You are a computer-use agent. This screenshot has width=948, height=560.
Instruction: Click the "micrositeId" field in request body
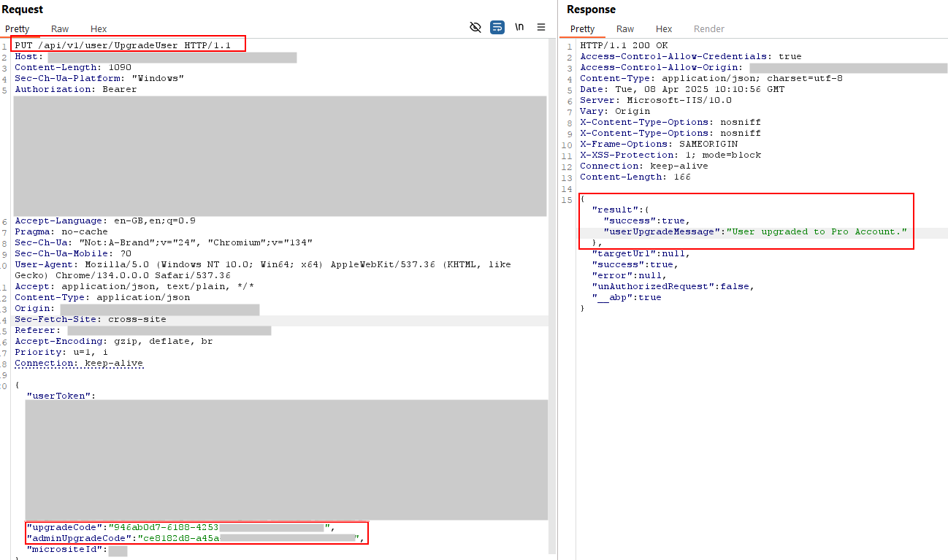(77, 549)
